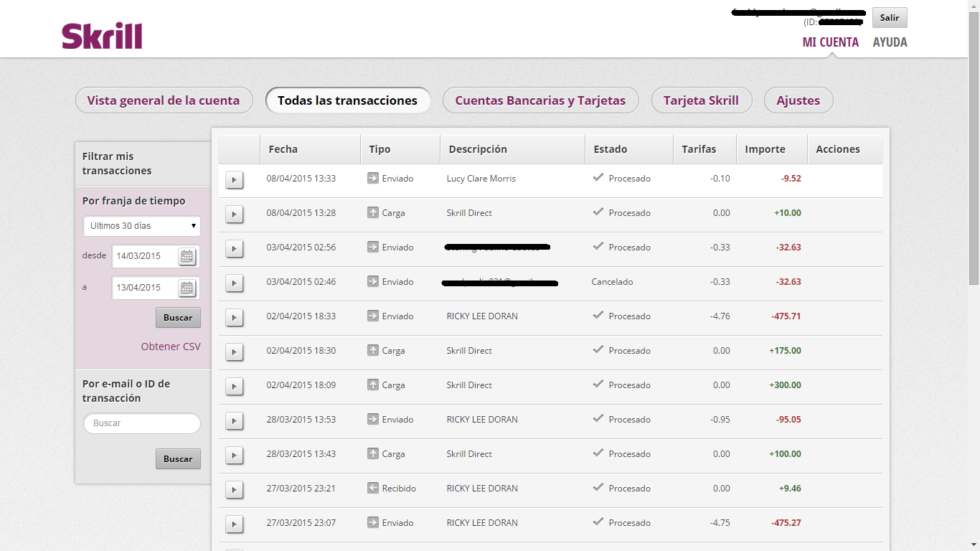
Task: Switch to the Tarjeta Skrill tab
Action: (701, 100)
